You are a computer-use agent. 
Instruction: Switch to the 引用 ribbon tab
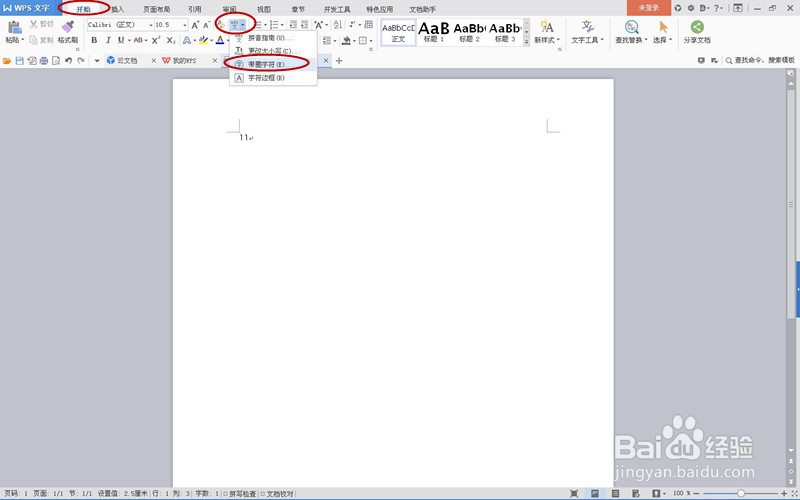(x=194, y=9)
